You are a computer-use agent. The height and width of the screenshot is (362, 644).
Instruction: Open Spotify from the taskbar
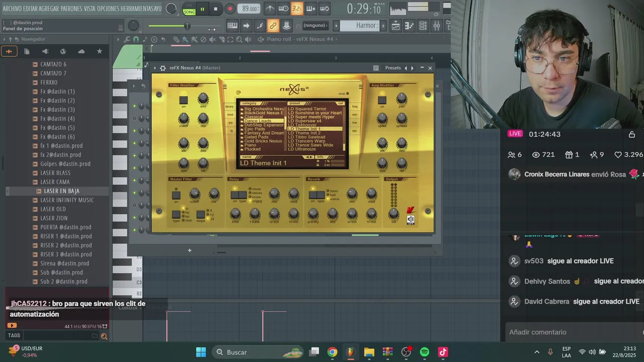click(x=424, y=352)
